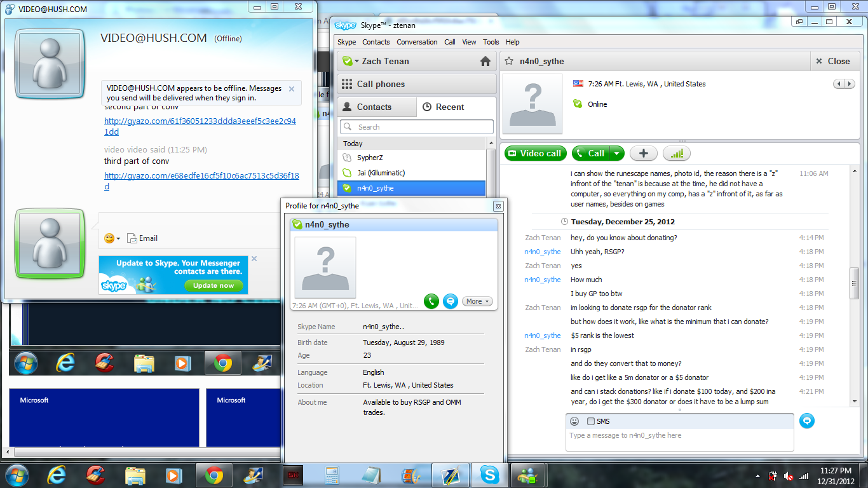The image size is (868, 488).
Task: Expand the Call button dropdown arrow
Action: [618, 153]
